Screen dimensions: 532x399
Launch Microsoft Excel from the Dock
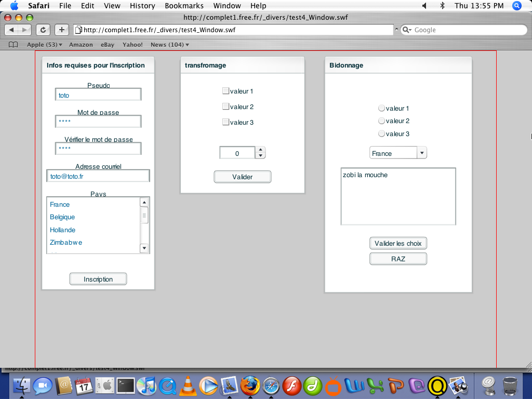pyautogui.click(x=375, y=386)
